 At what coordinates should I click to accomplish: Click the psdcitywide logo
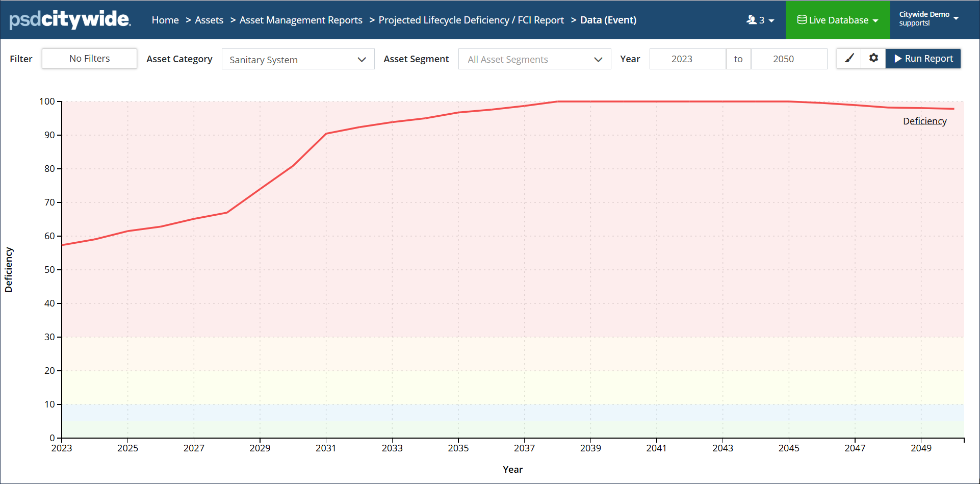pos(70,20)
